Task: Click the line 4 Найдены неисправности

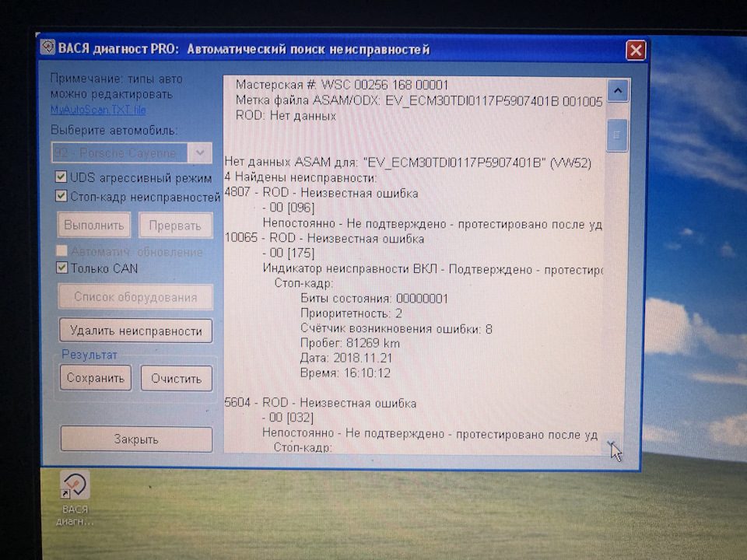Action: point(300,177)
